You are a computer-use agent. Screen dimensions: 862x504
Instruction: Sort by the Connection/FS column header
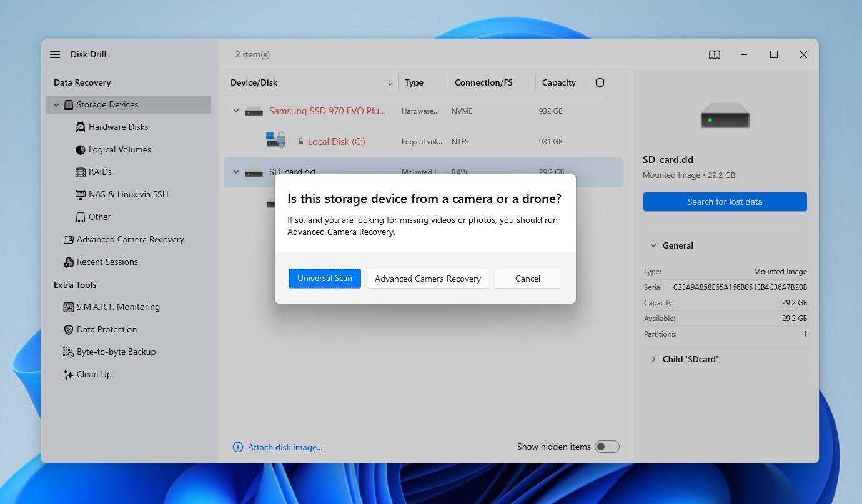pos(483,82)
